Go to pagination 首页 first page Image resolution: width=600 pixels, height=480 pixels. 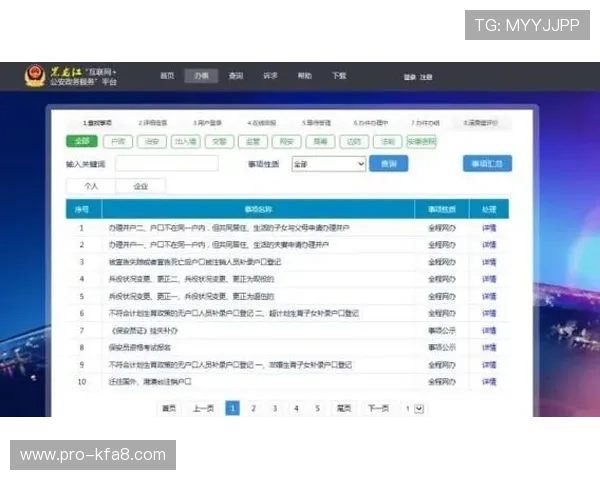pyautogui.click(x=169, y=408)
